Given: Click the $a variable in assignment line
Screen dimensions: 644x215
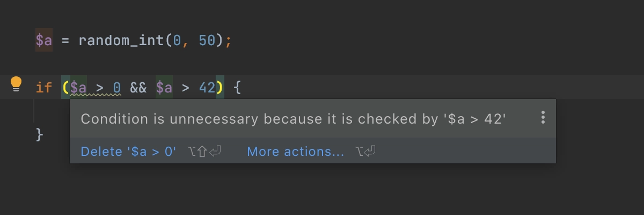Looking at the screenshot, I should (44, 40).
